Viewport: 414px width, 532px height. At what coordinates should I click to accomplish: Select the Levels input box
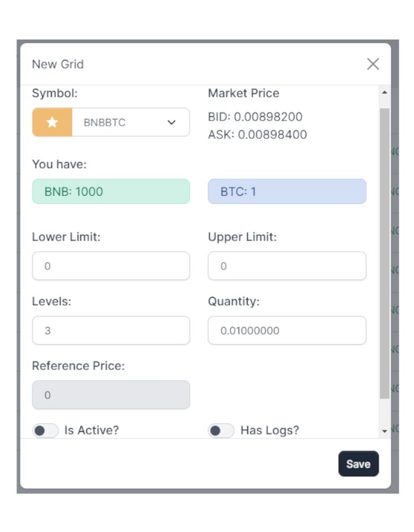pyautogui.click(x=111, y=330)
